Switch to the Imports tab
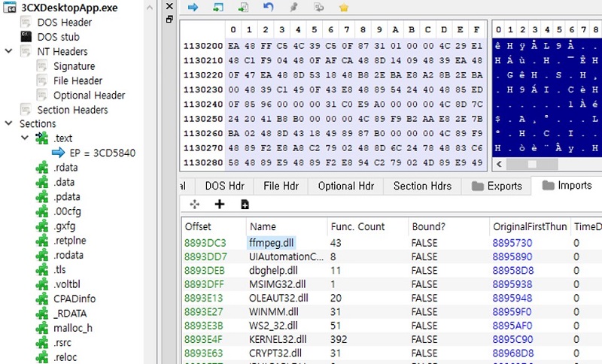 point(567,185)
